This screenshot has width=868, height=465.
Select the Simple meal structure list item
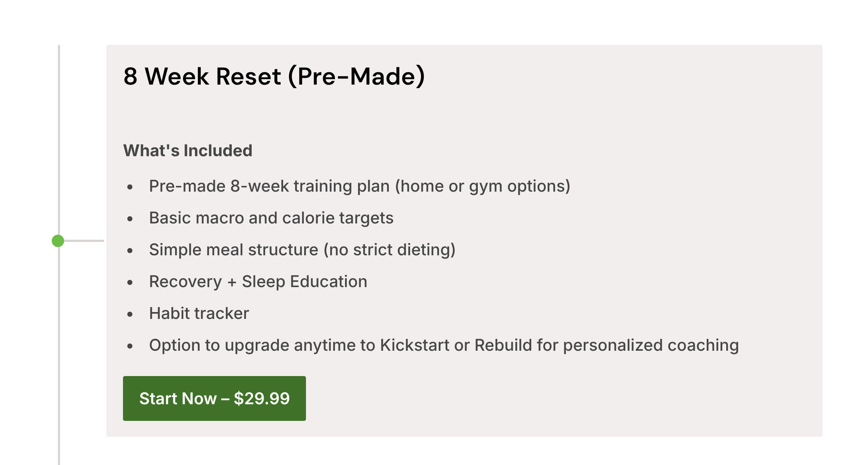coord(302,250)
